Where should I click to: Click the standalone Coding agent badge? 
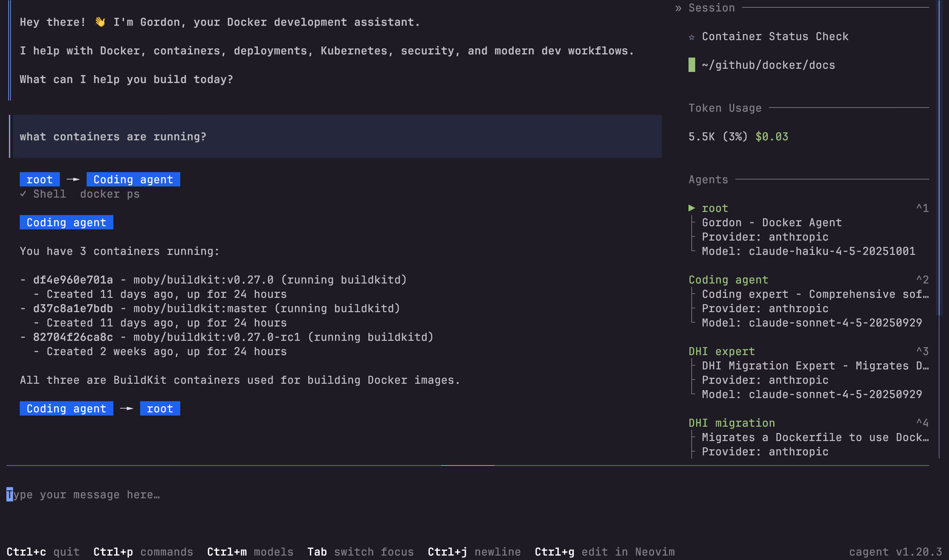tap(66, 223)
